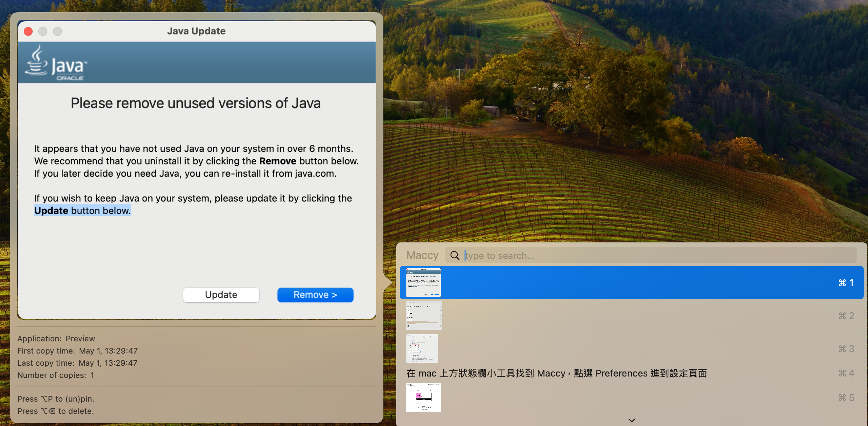This screenshot has width=868, height=426.
Task: Select the second clipboard image thumbnail
Action: point(424,316)
